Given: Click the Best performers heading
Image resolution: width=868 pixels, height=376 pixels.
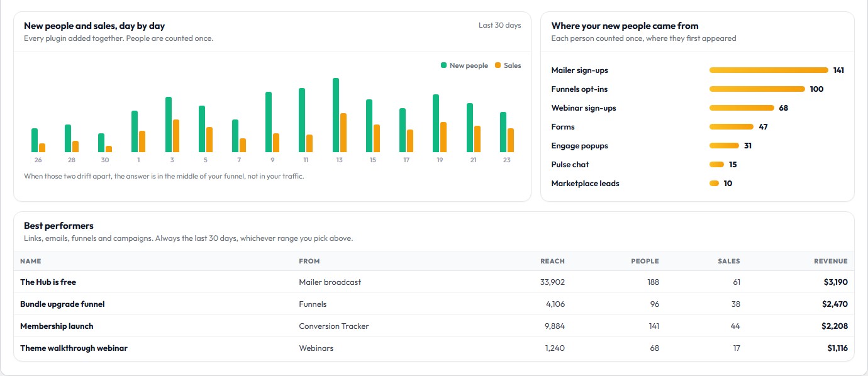Looking at the screenshot, I should pos(58,226).
